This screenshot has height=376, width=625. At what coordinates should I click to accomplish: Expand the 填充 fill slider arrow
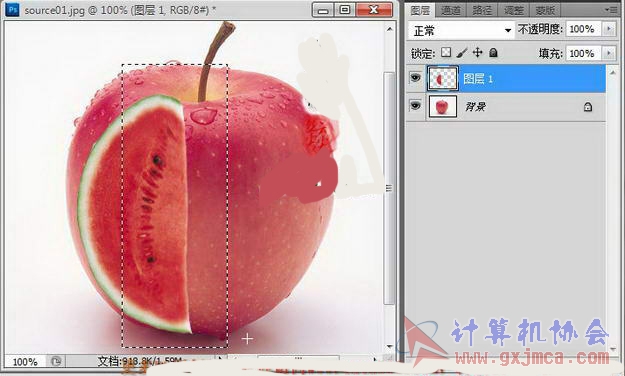point(609,53)
